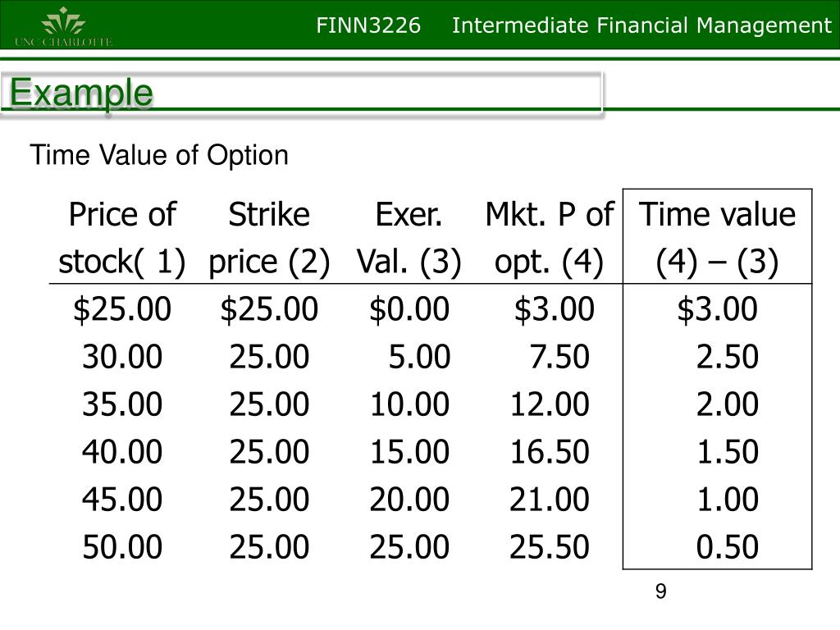Click the Time value (4) – (3) header

[x=717, y=238]
